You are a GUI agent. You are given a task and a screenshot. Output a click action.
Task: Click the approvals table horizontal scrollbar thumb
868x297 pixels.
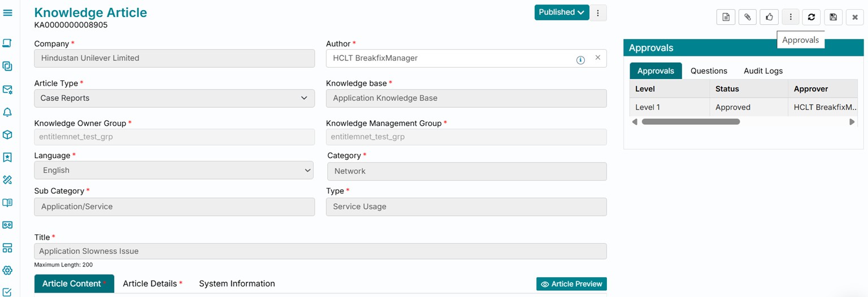pos(691,121)
